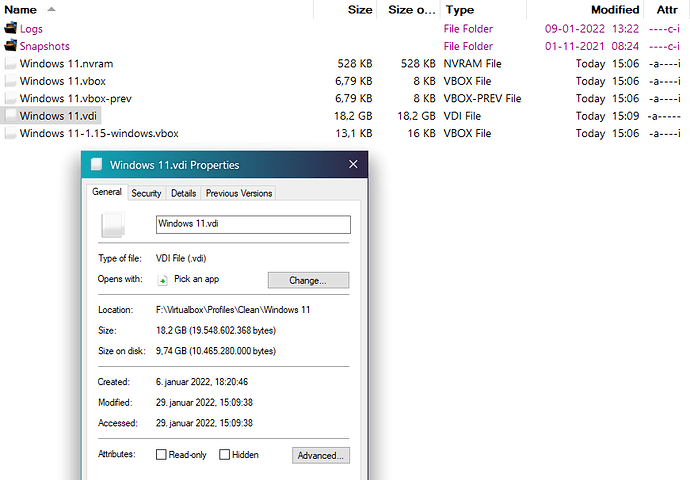Screen dimensions: 690x480
Task: Switch to the Details tab
Action: [x=184, y=193]
